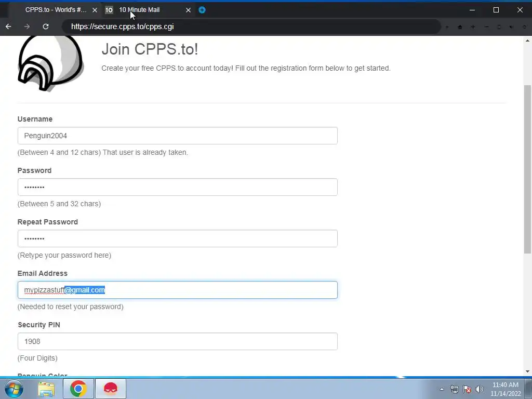Open the Action Center flag icon
Viewport: 532px width, 399px height.
[x=467, y=389]
